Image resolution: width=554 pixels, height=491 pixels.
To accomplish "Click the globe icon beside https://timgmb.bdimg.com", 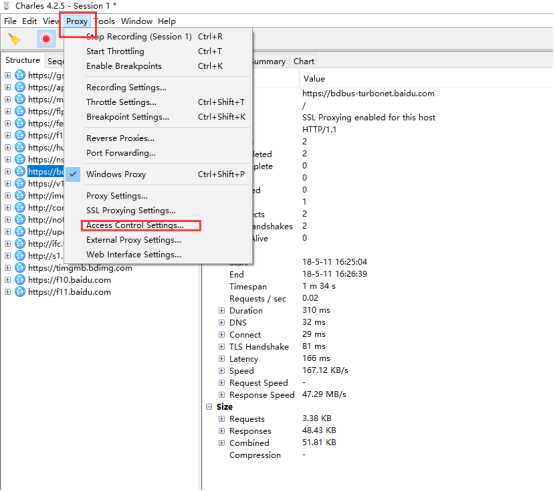I will pos(20,268).
